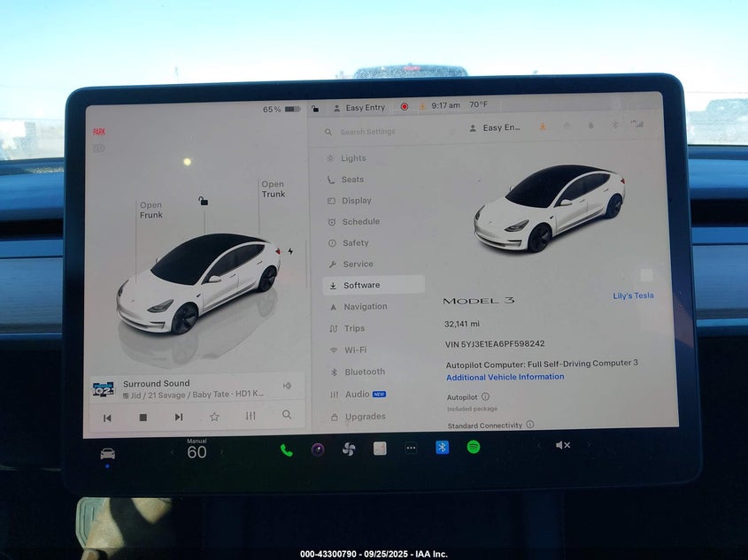Select Navigation in the settings menu
The image size is (748, 560).
pyautogui.click(x=365, y=307)
